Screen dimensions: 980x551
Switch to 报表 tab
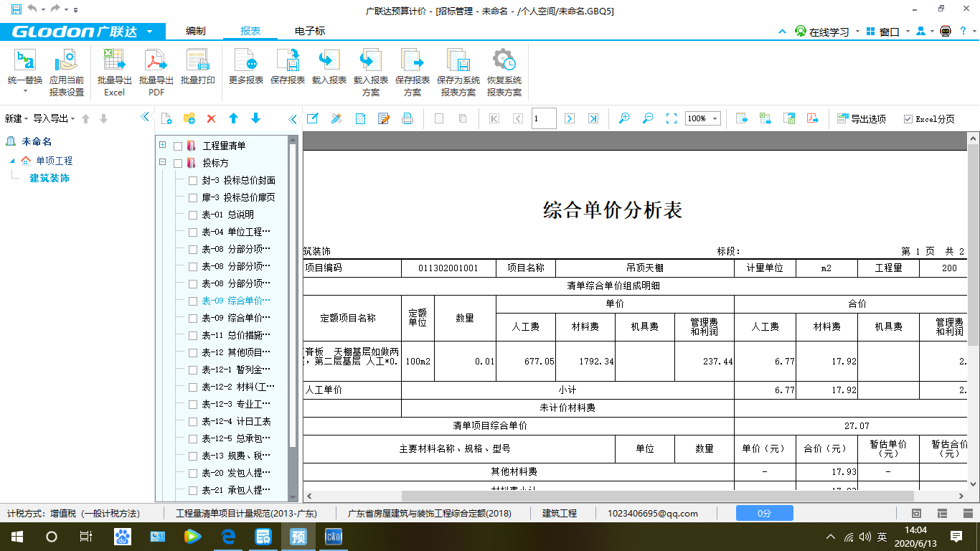[250, 31]
